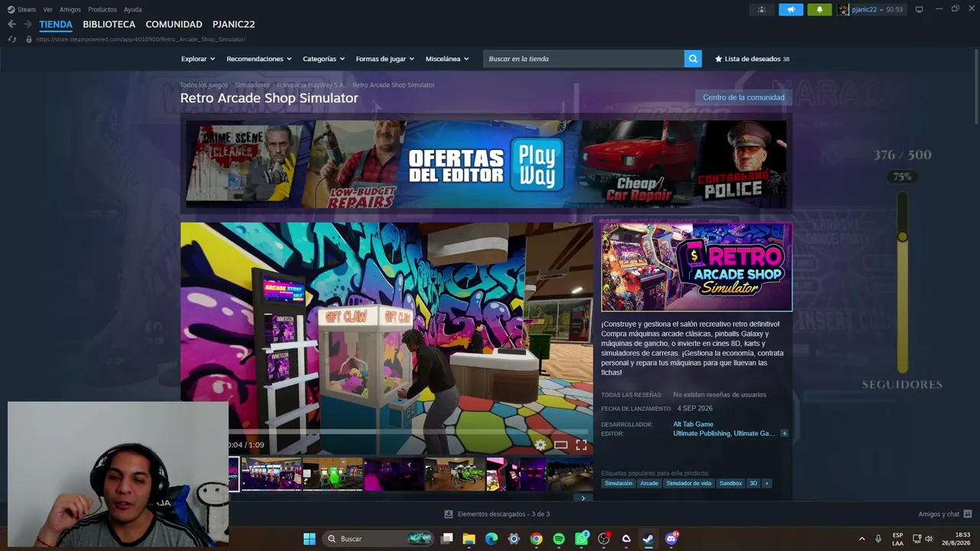The width and height of the screenshot is (980, 551).
Task: Open WhatsApp from the taskbar
Action: 581,539
